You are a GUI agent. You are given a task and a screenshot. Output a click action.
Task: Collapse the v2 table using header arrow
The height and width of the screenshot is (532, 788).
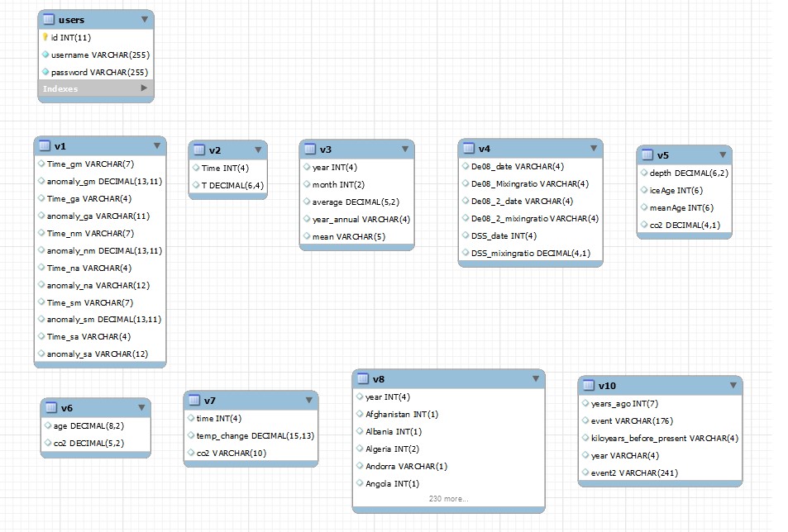click(x=258, y=150)
